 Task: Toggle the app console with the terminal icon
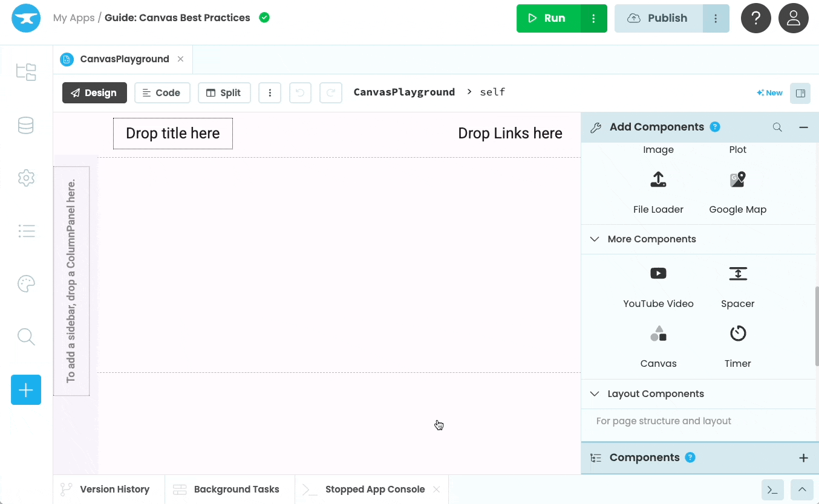(x=772, y=489)
